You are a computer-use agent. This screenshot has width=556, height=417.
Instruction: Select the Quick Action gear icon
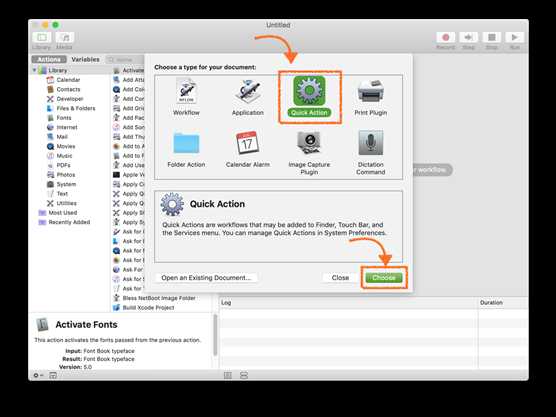click(x=309, y=91)
